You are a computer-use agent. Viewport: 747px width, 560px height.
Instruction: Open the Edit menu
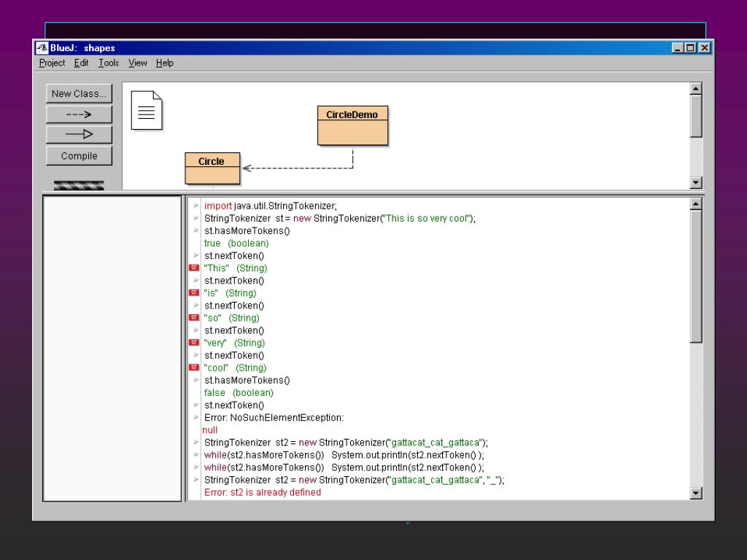(x=82, y=63)
